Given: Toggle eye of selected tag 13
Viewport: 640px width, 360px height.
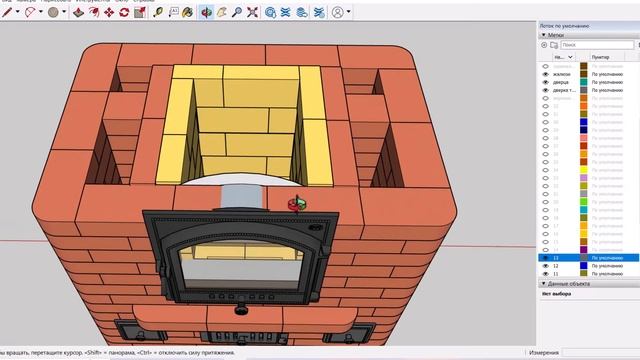Looking at the screenshot, I should (x=545, y=258).
